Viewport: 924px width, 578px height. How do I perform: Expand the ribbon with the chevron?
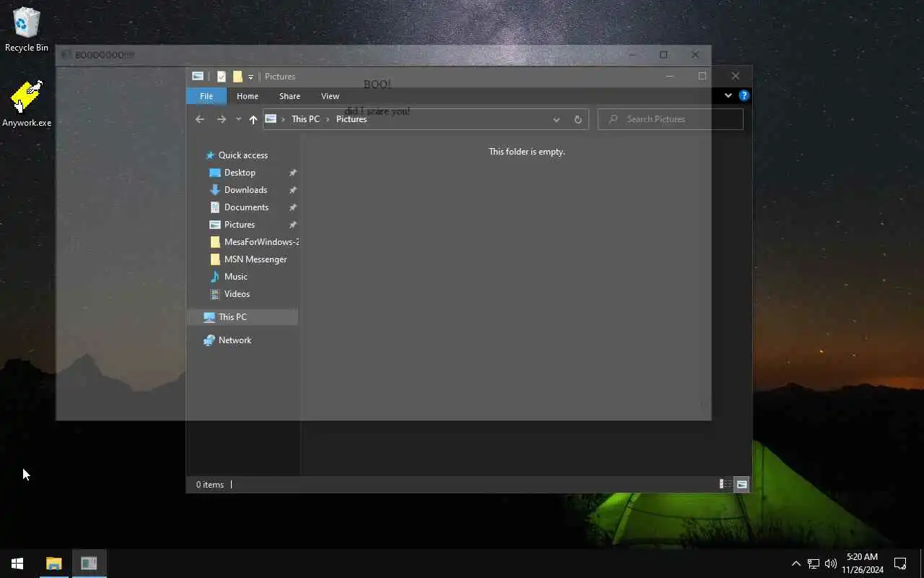728,95
